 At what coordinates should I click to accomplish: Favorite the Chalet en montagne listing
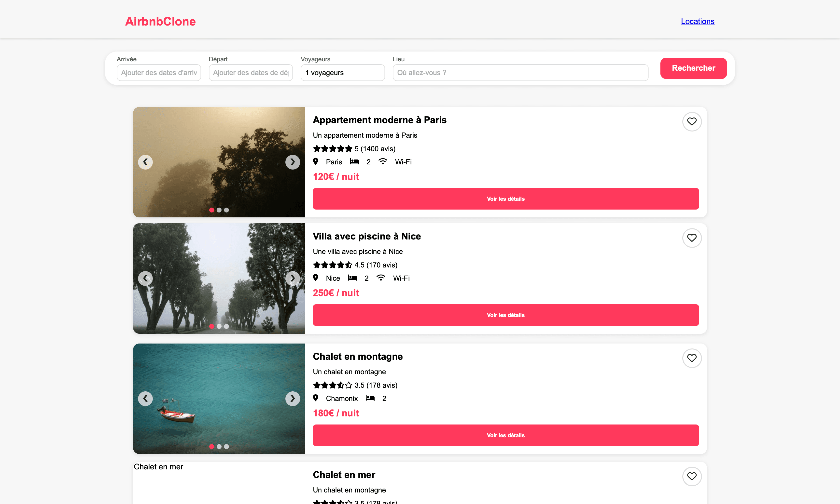pos(691,358)
